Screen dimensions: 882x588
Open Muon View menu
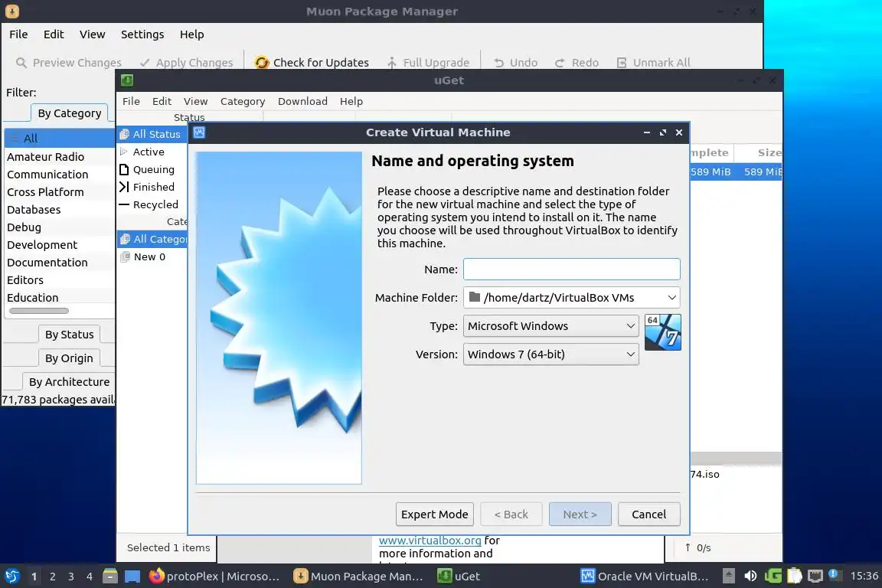[x=92, y=34]
